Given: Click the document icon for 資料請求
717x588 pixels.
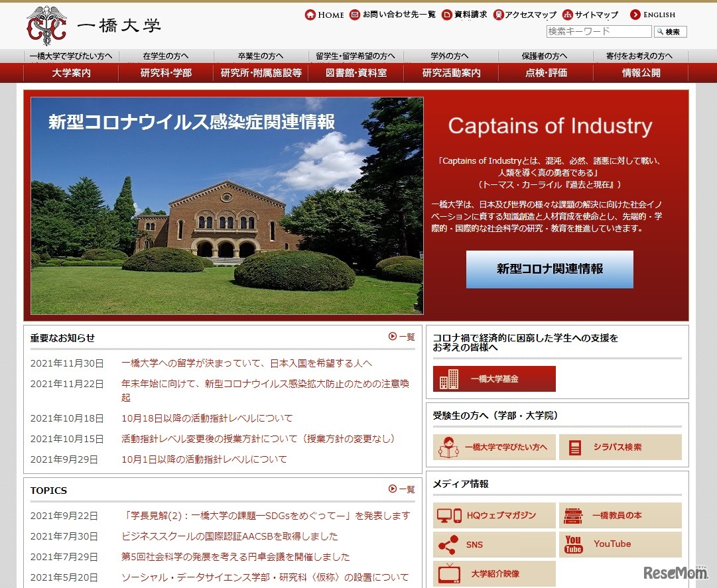Looking at the screenshot, I should tap(447, 15).
